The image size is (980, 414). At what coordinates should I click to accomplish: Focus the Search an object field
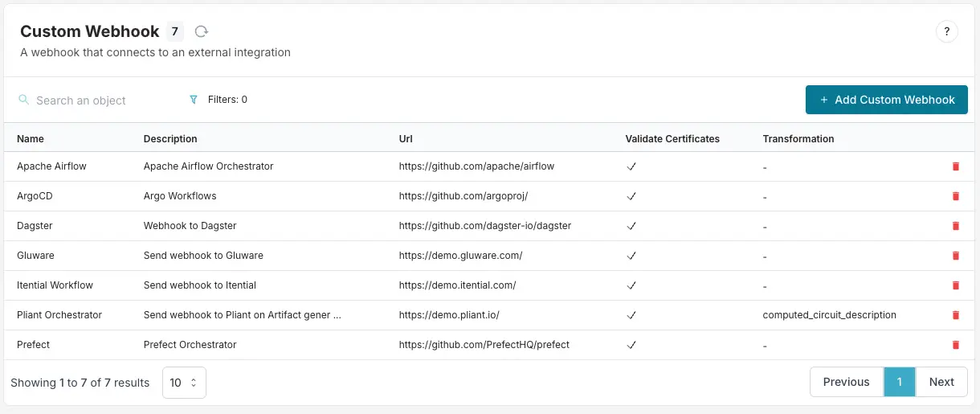coord(96,100)
